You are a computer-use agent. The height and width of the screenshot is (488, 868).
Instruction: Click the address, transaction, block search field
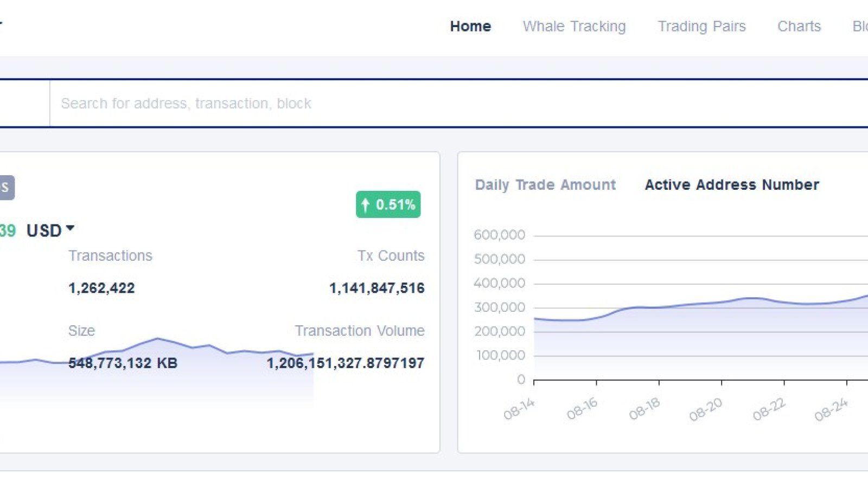pos(458,103)
